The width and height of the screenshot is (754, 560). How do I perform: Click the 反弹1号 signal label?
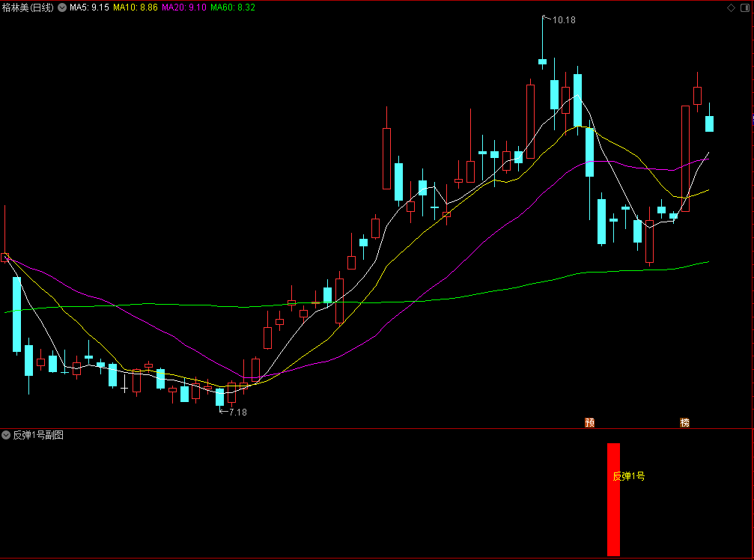[x=628, y=476]
